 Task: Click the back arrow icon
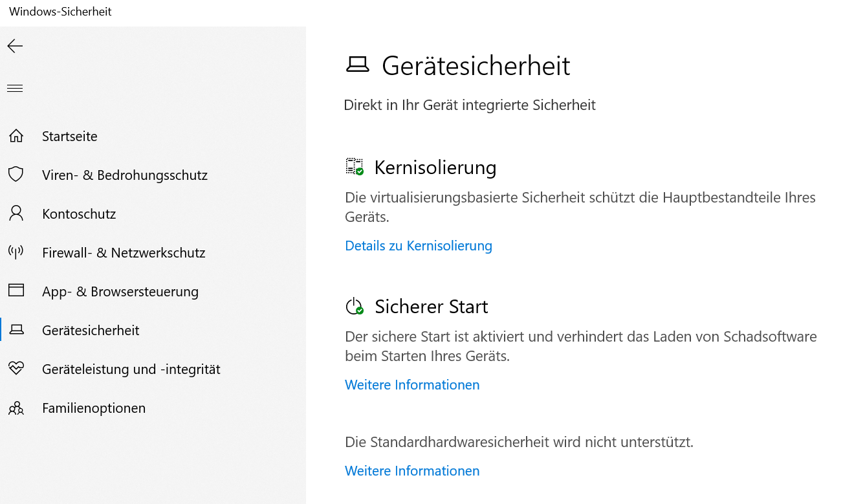point(15,46)
